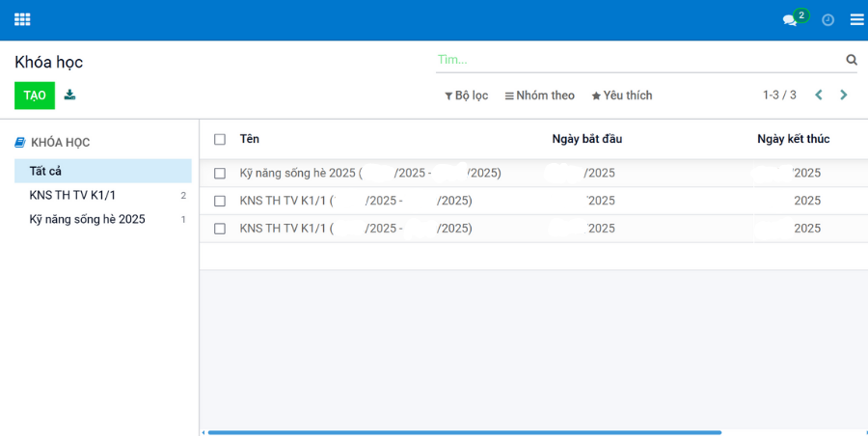This screenshot has width=868, height=436.
Task: Click the search magnifier icon
Action: 852,60
